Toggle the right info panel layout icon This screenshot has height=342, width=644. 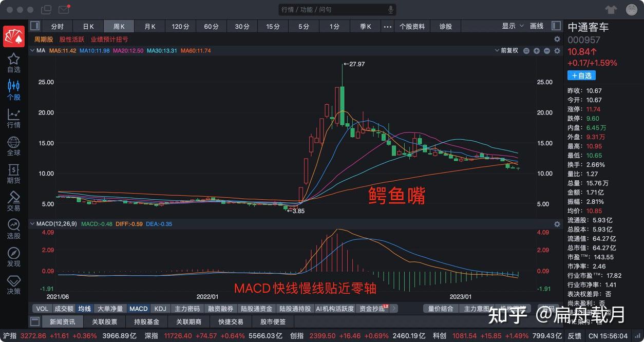click(556, 26)
